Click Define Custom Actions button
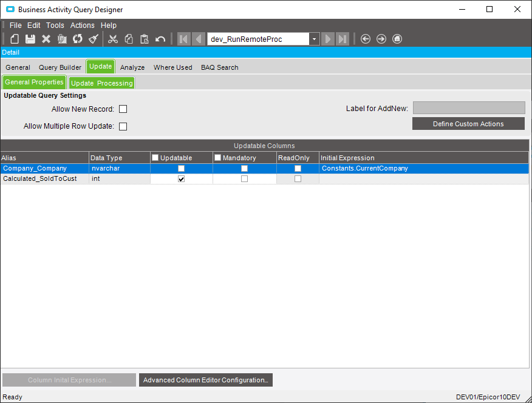The image size is (532, 403). coord(468,124)
